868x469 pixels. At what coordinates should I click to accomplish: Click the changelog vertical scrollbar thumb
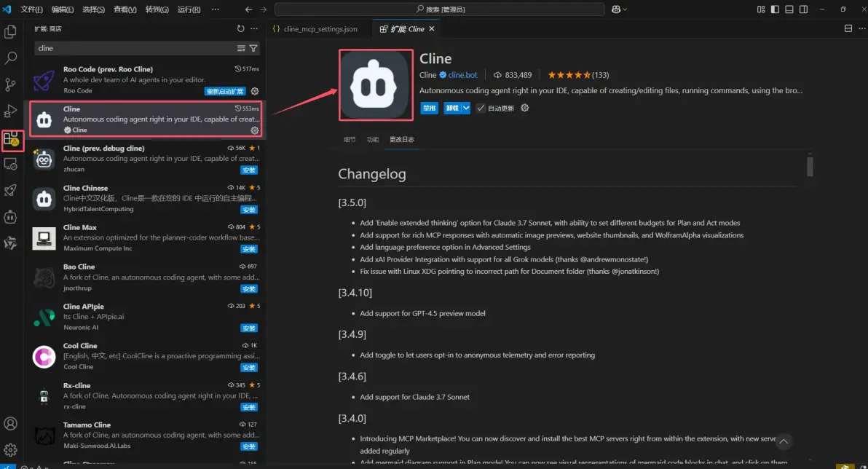click(810, 166)
